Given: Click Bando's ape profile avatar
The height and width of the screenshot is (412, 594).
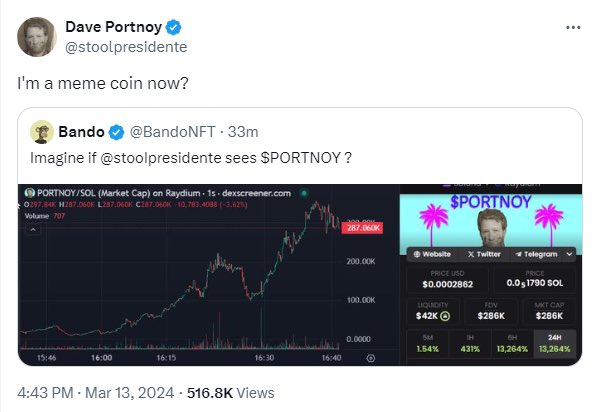Looking at the screenshot, I should pyautogui.click(x=42, y=132).
